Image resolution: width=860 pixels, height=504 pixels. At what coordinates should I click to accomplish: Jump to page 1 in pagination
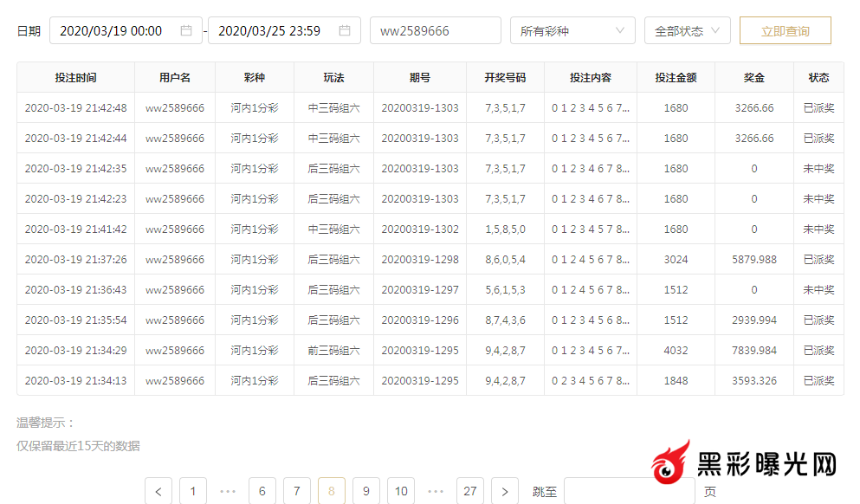click(x=193, y=491)
